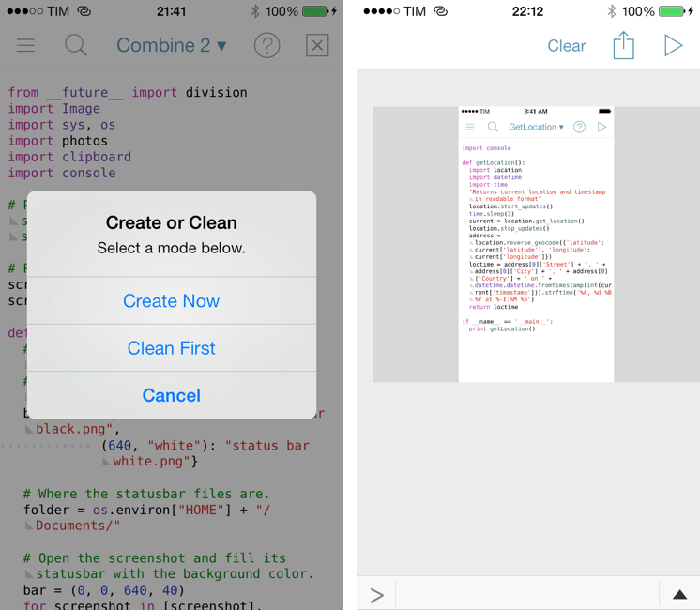This screenshot has height=610, width=700.
Task: Tap the Bluetooth icon on left status bar
Action: point(254,11)
